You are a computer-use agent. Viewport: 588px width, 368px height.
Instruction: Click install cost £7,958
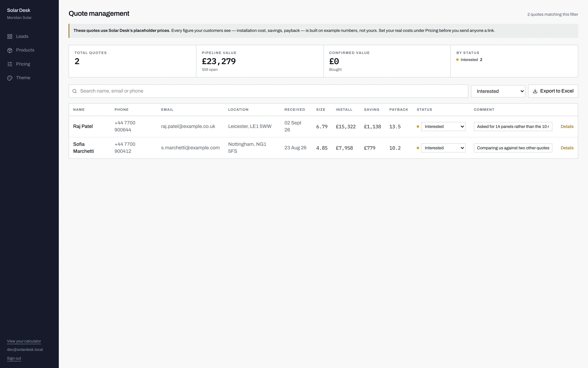click(x=344, y=148)
